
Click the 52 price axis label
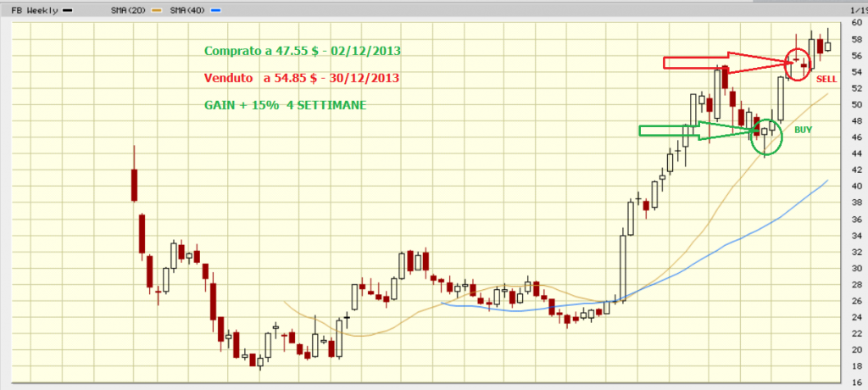858,89
